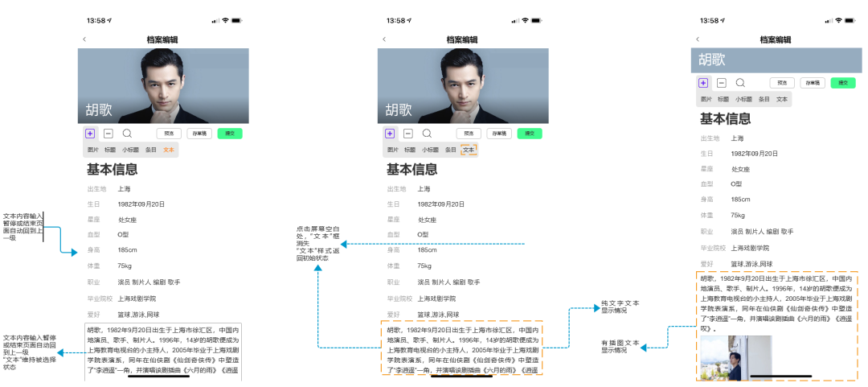This screenshot has width=868, height=387.
Task: Select the 标题 tab in the left mockup
Action: [x=110, y=150]
